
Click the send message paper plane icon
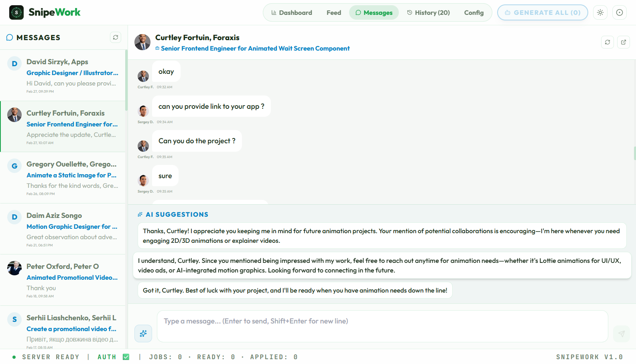click(622, 333)
